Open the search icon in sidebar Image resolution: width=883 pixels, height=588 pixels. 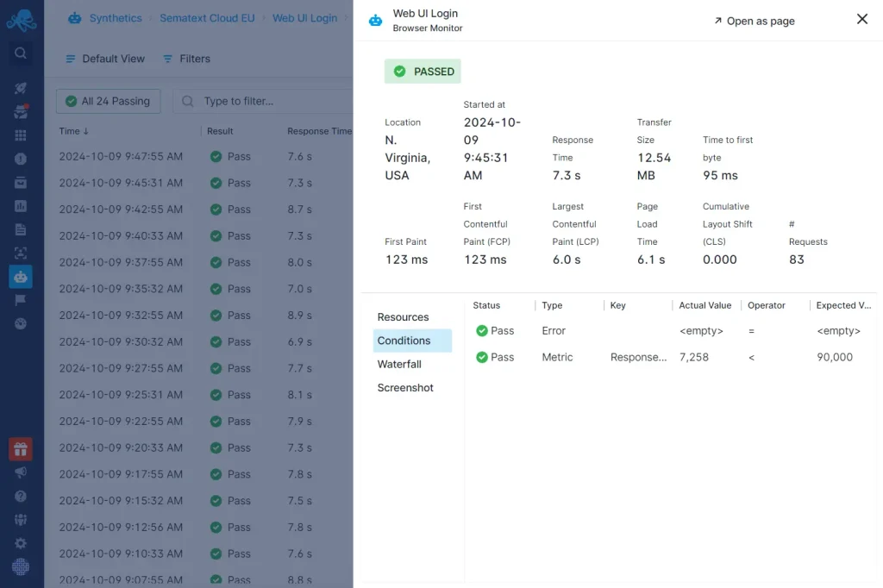(21, 53)
